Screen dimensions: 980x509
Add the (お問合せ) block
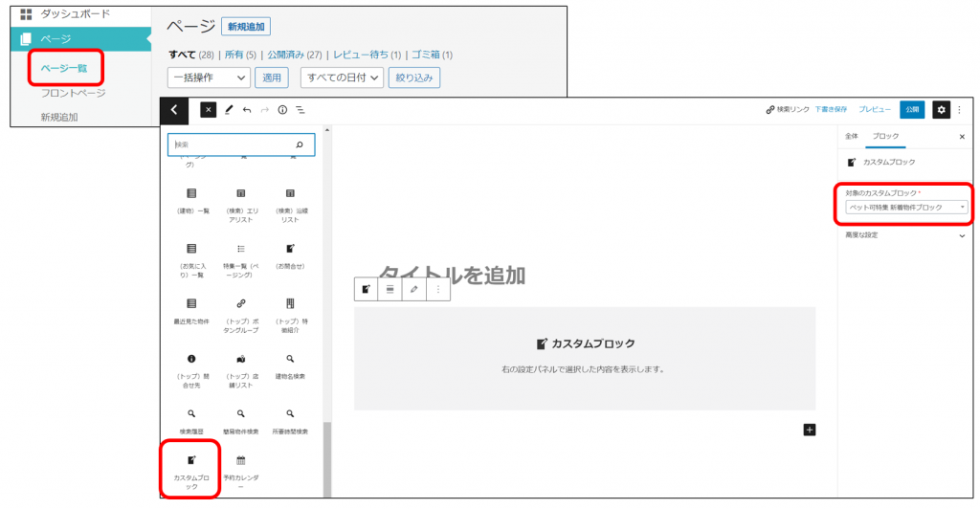[290, 258]
